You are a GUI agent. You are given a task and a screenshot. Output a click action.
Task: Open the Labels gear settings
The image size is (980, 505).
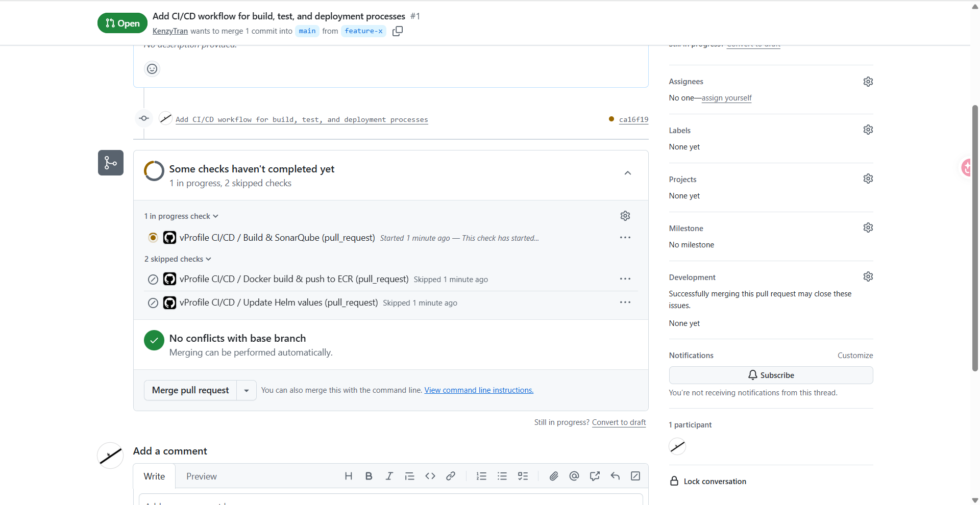click(x=868, y=130)
